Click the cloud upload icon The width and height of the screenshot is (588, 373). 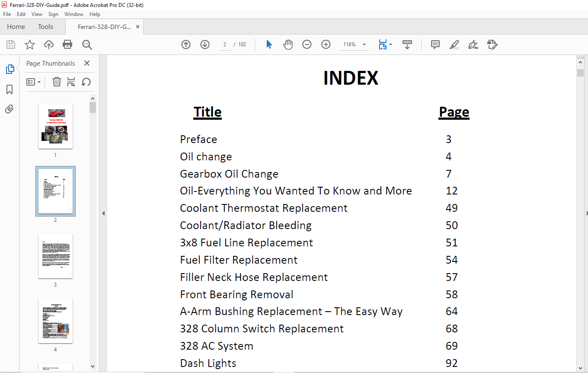49,45
